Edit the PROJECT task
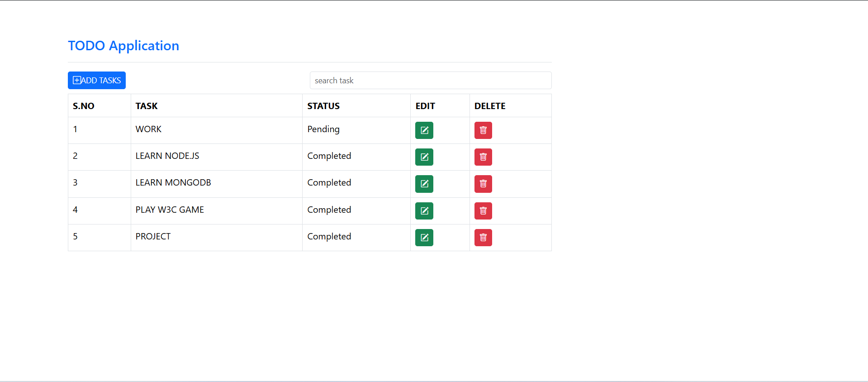Screen dimensions: 868x382 click(424, 238)
